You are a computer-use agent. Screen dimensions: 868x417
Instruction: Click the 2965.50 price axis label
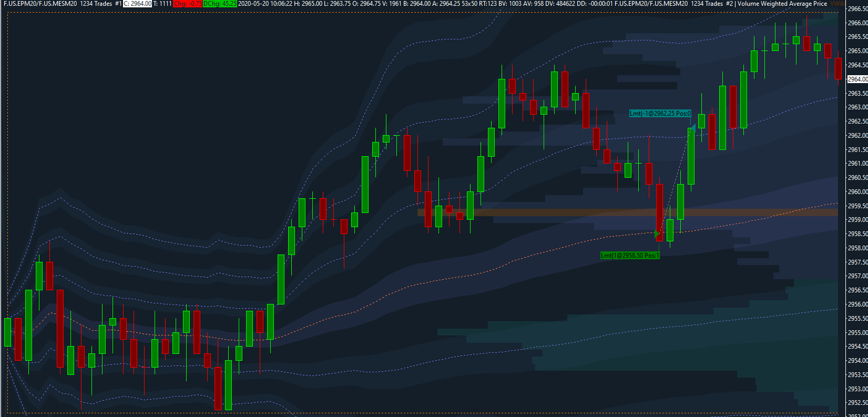point(857,37)
